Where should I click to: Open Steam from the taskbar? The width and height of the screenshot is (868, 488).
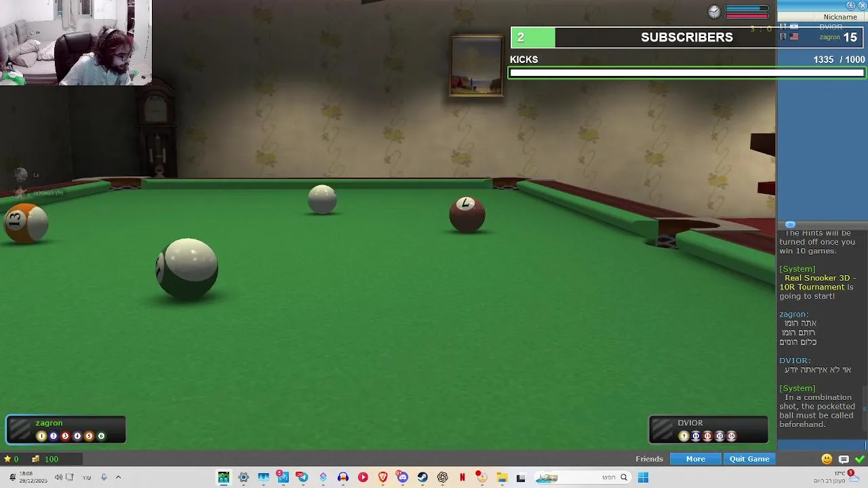point(422,477)
